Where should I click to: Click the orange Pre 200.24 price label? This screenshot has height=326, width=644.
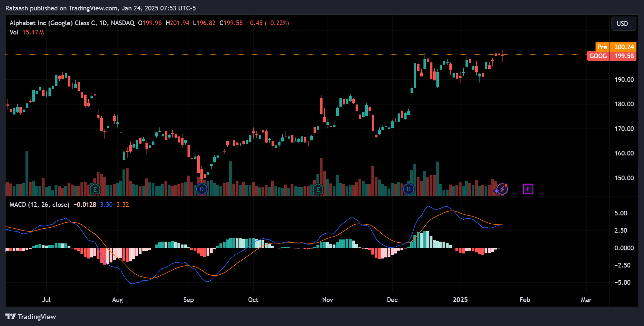[616, 47]
